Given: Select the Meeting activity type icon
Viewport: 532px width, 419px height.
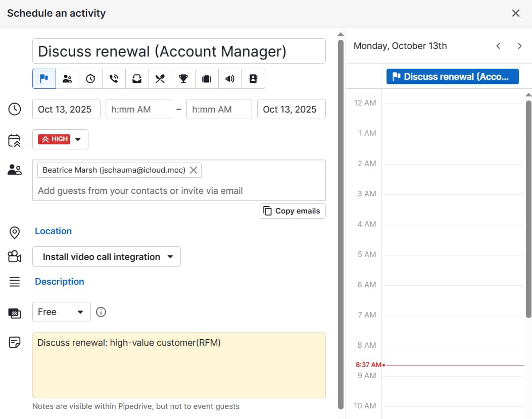Looking at the screenshot, I should point(67,79).
